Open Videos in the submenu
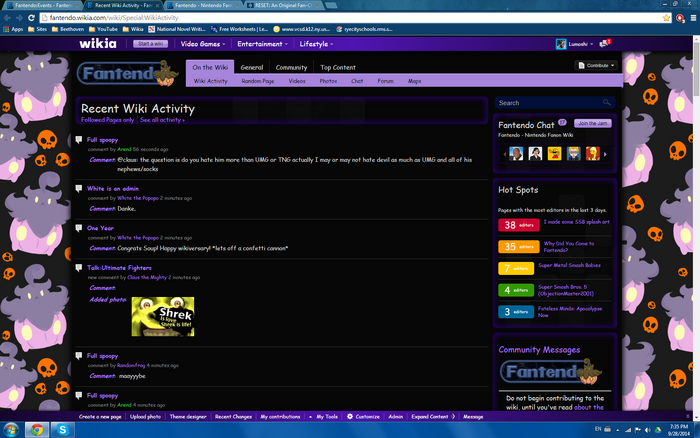700x438 pixels. click(x=297, y=81)
